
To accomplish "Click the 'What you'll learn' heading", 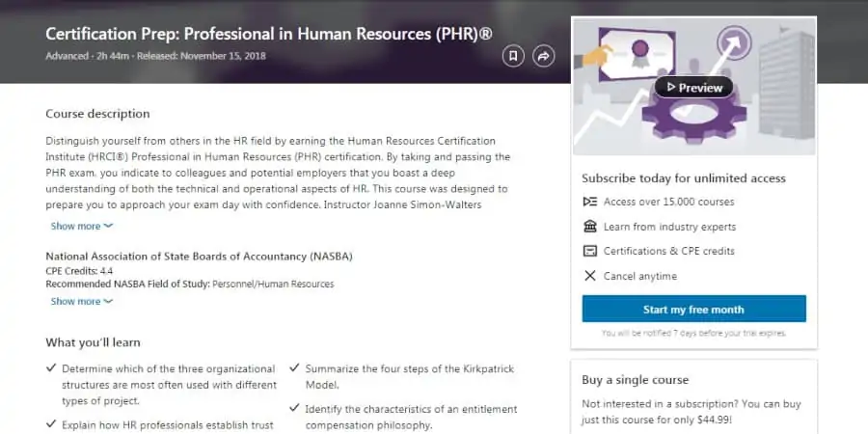I will click(93, 342).
